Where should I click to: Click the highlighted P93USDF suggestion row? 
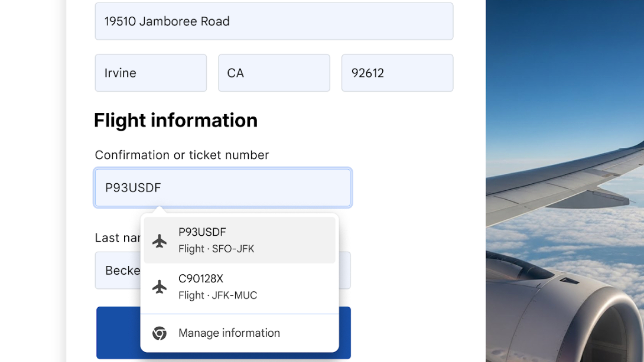pos(240,240)
